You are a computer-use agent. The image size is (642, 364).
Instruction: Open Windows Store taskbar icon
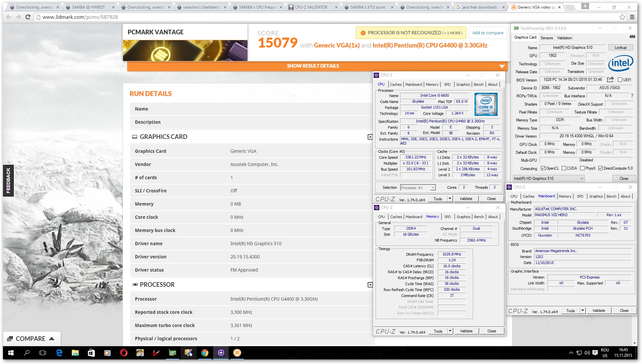coord(91,353)
